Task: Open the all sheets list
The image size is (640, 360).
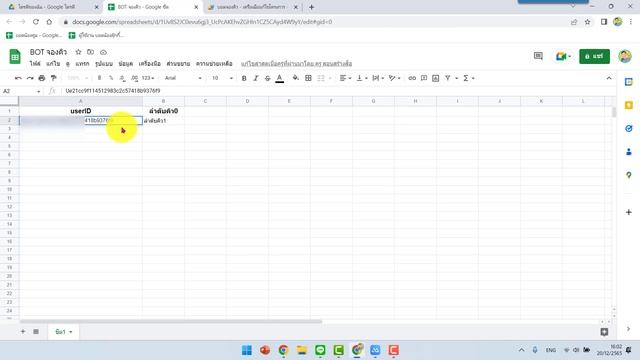Action: [36, 331]
